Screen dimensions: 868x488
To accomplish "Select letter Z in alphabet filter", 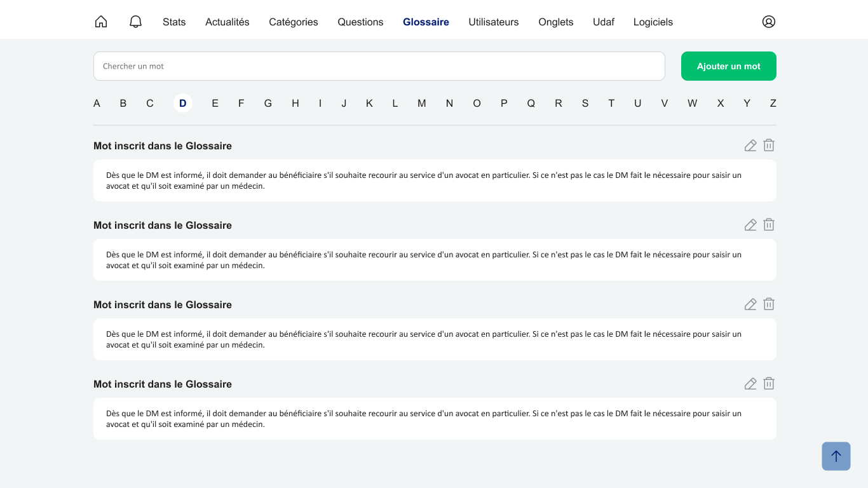I will 773,103.
